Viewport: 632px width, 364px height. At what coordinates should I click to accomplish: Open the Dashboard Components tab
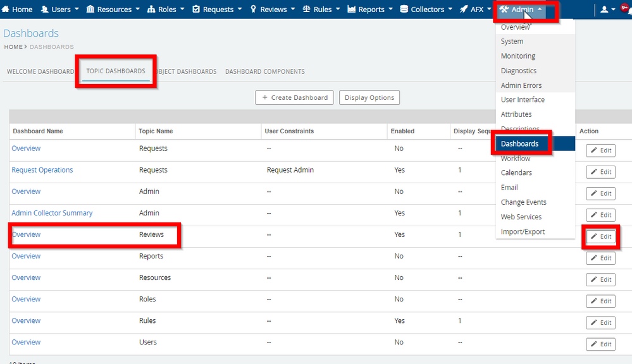point(264,71)
